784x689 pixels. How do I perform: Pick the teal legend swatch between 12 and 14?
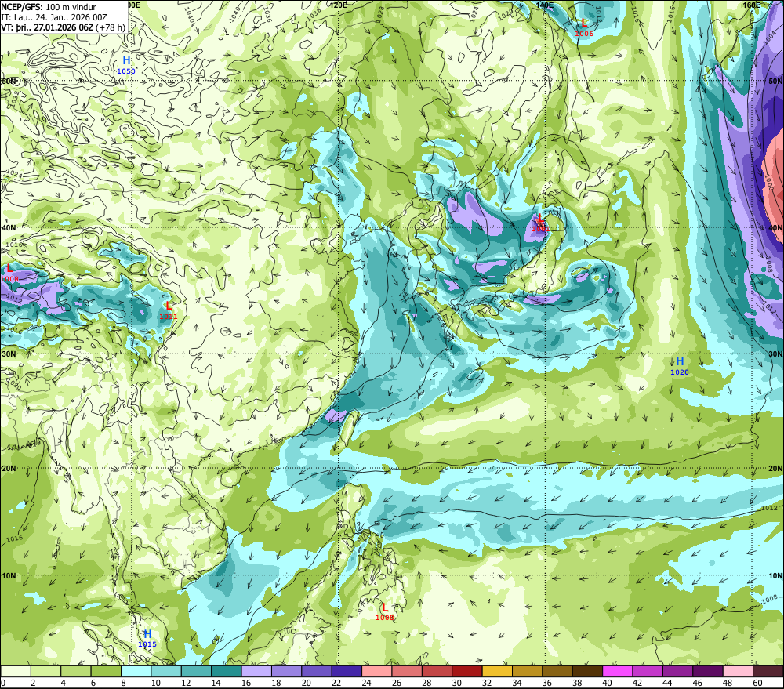(x=197, y=671)
